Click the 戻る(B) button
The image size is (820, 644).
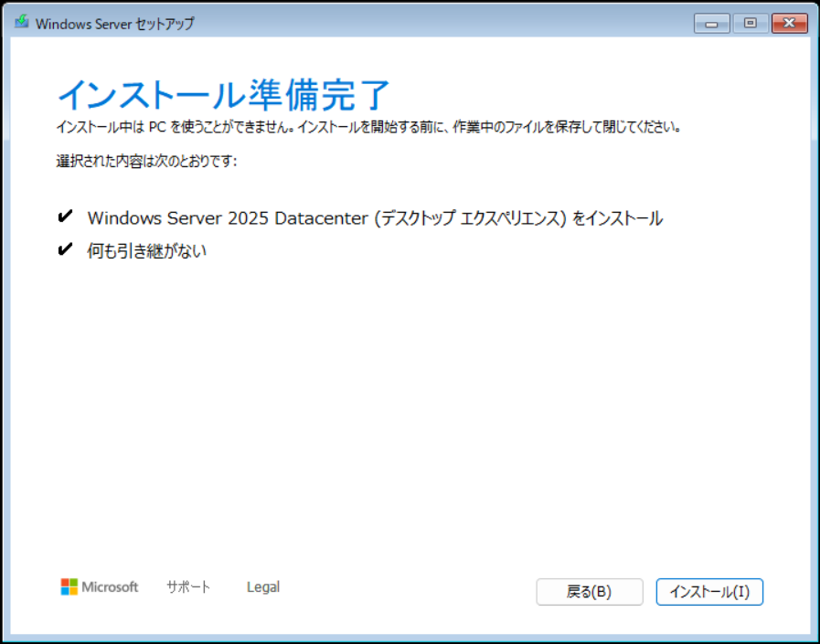coord(590,592)
